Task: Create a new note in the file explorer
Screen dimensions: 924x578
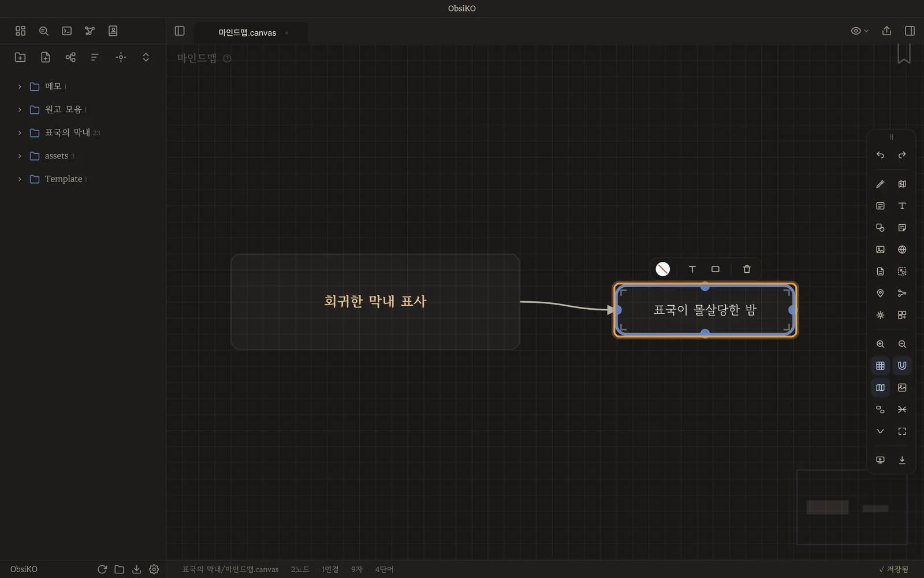Action: coord(46,57)
